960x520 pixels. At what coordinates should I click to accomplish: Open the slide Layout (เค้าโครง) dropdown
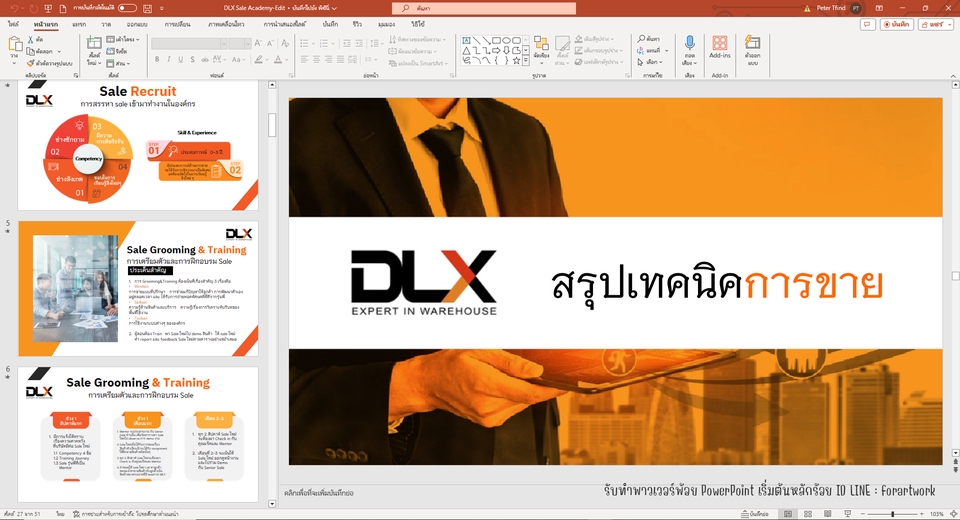pyautogui.click(x=124, y=39)
